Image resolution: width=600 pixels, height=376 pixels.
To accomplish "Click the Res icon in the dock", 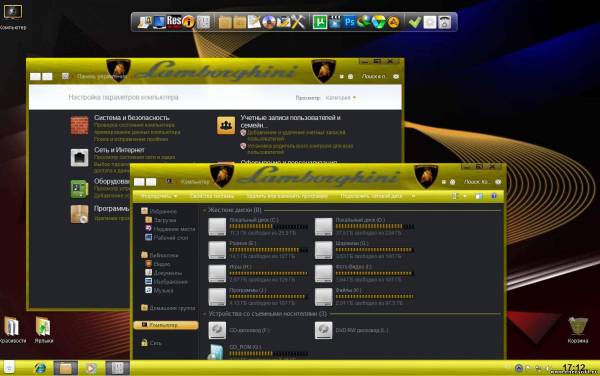I will tap(174, 21).
